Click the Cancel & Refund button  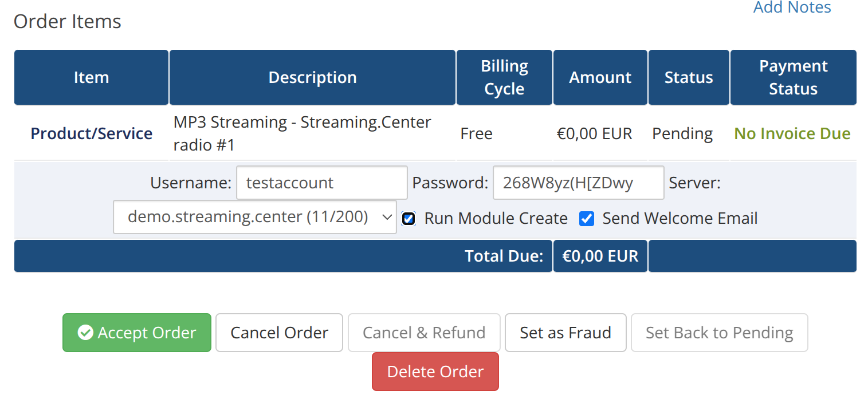coord(424,333)
